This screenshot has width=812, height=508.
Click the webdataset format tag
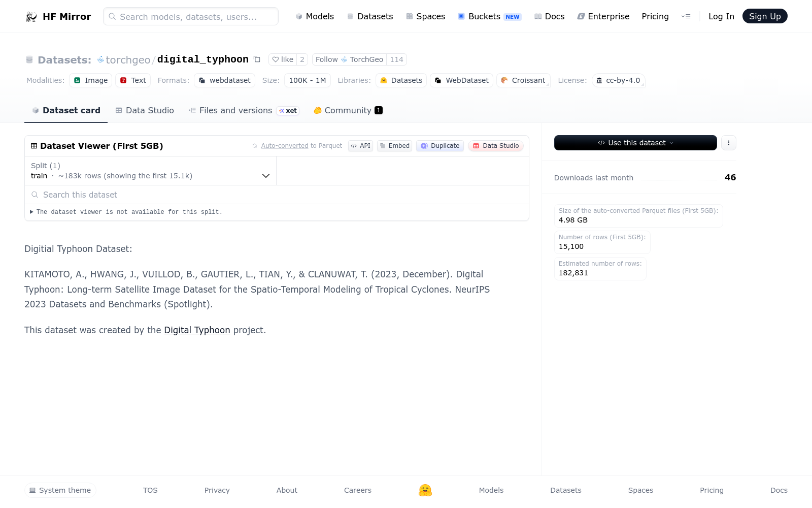224,80
